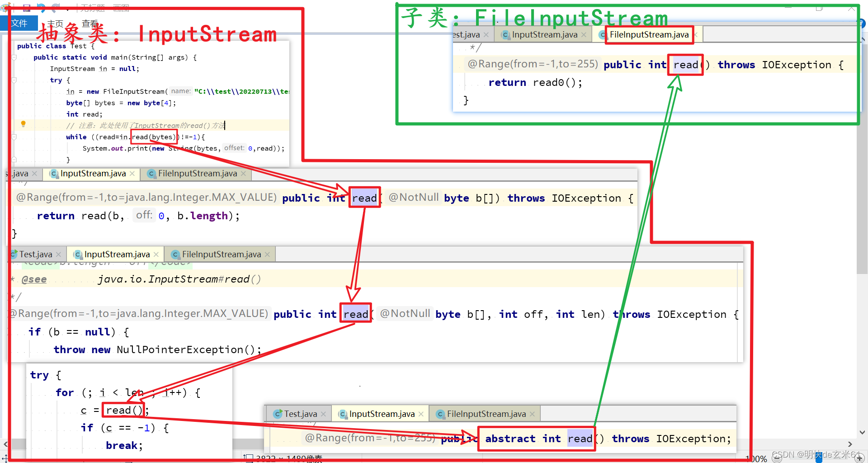The width and height of the screenshot is (868, 463).
Task: Click 'NullPointerException()' in the throw statement
Action: [186, 350]
